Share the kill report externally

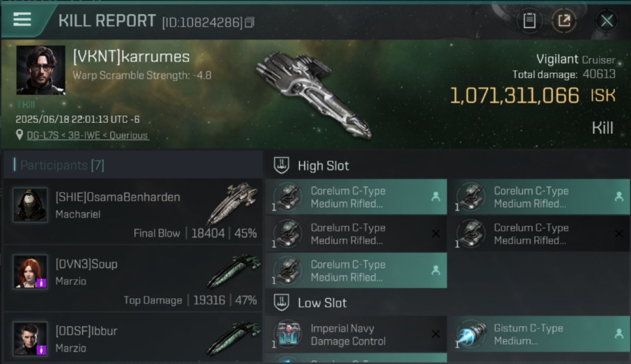[564, 21]
